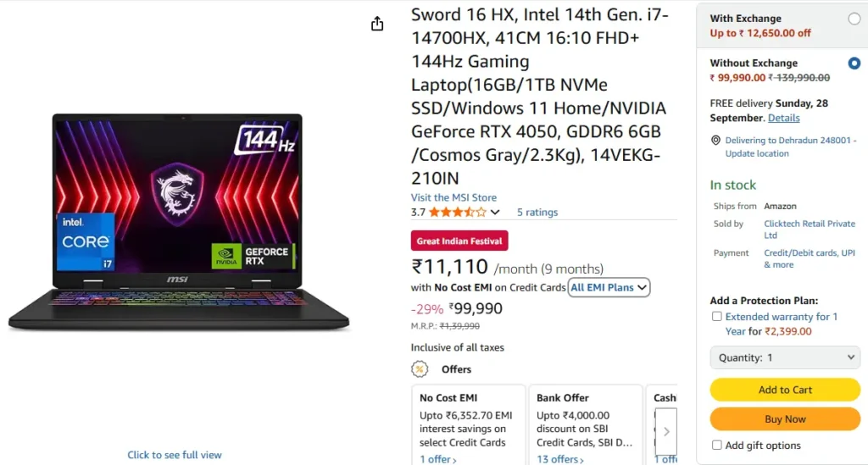Click the star rating icons

click(458, 213)
